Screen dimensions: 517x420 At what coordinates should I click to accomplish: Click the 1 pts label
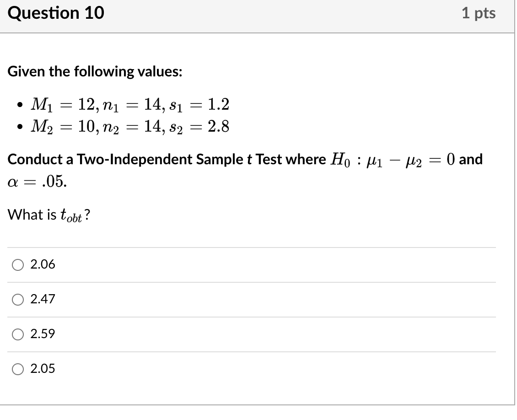tap(479, 13)
